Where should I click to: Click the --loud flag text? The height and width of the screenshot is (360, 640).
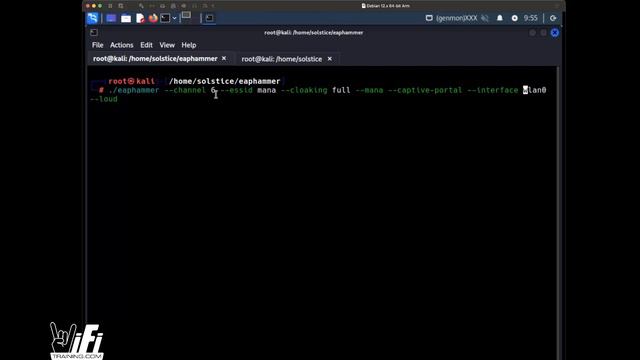click(104, 99)
